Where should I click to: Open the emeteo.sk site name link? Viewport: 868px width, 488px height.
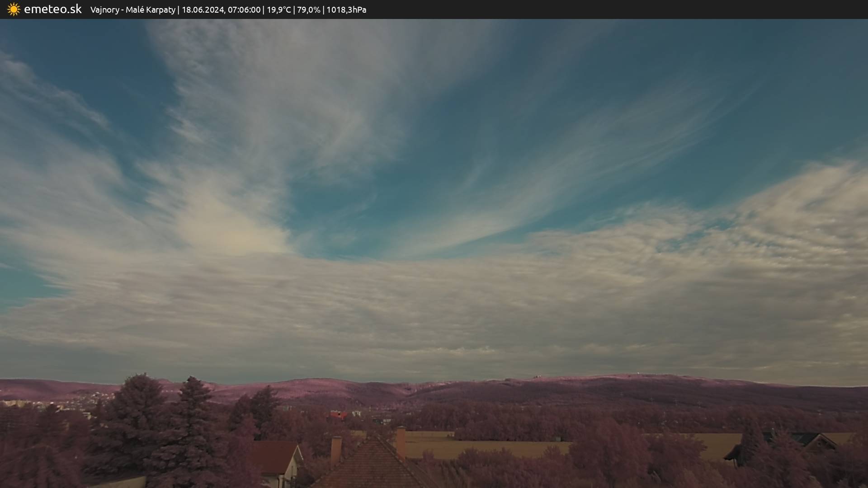[x=52, y=9]
